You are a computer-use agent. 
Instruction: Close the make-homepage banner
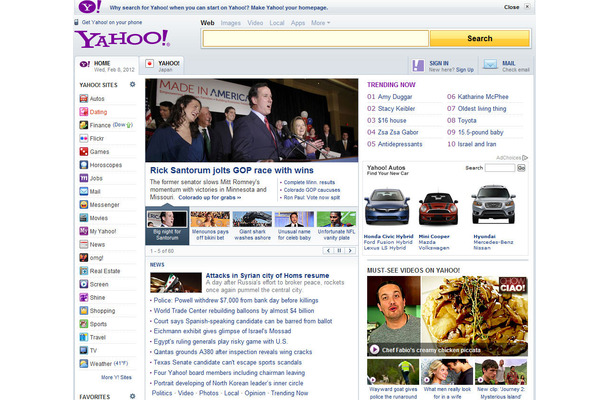[x=527, y=7]
